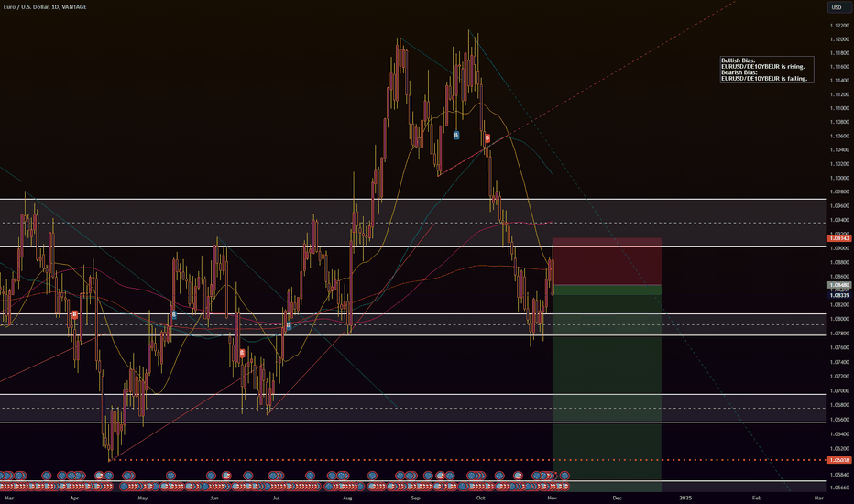
Task: Click the Jul label on the time axis
Action: point(276,498)
